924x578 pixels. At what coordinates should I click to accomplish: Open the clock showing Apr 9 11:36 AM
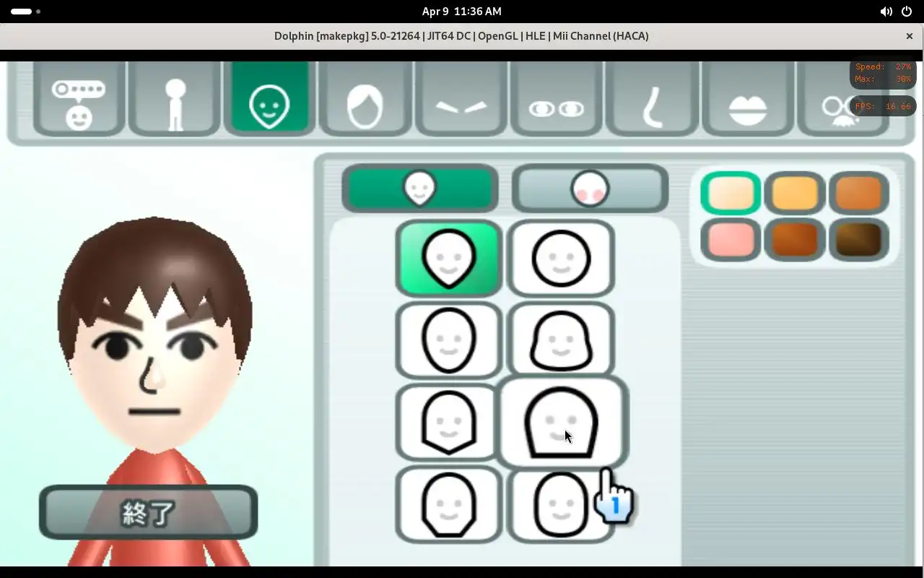[x=462, y=12]
